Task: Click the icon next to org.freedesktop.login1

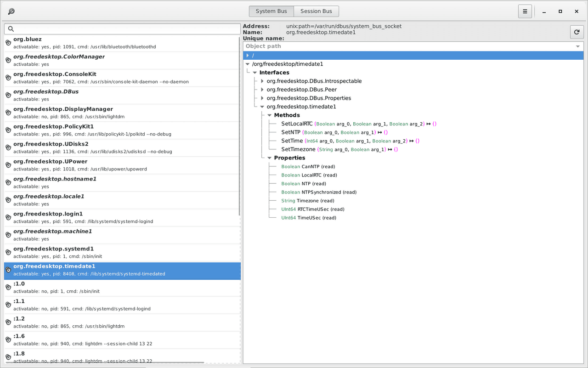Action: point(8,217)
